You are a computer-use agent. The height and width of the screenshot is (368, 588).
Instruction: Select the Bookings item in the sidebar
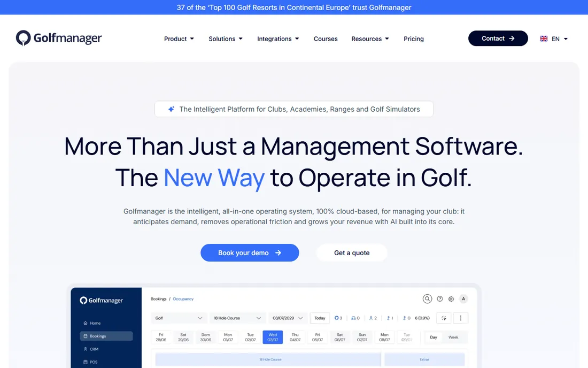tap(106, 336)
